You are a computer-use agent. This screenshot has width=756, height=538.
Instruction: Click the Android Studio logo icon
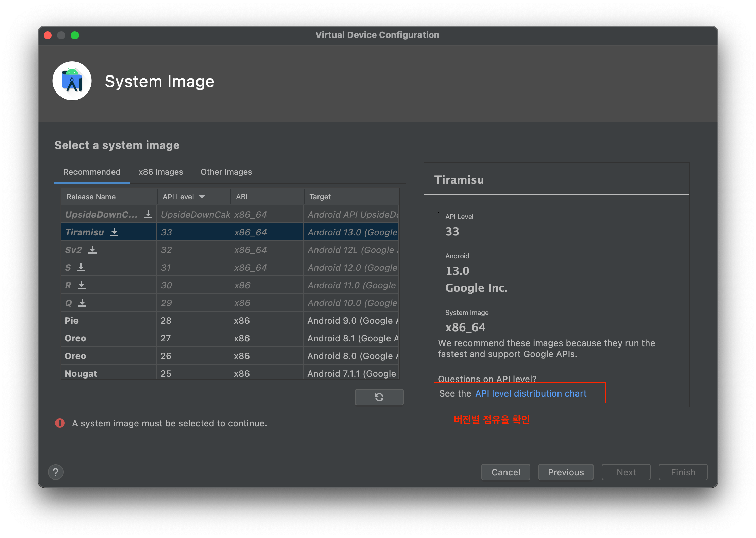click(72, 81)
